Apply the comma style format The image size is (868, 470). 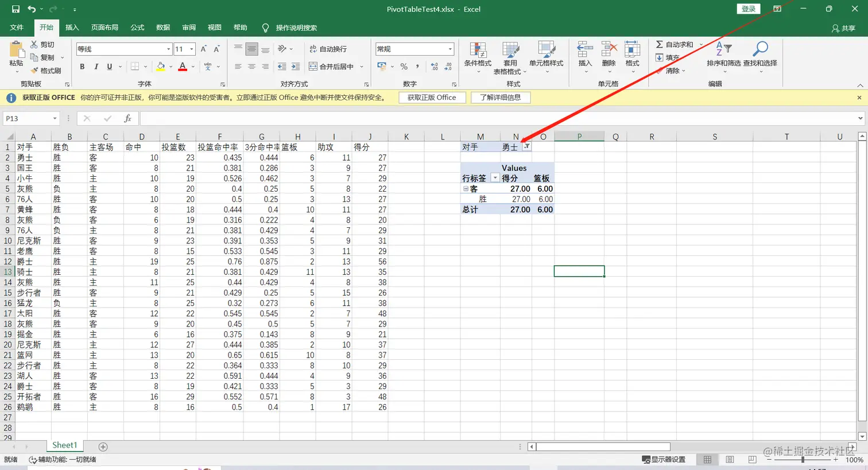pos(417,67)
